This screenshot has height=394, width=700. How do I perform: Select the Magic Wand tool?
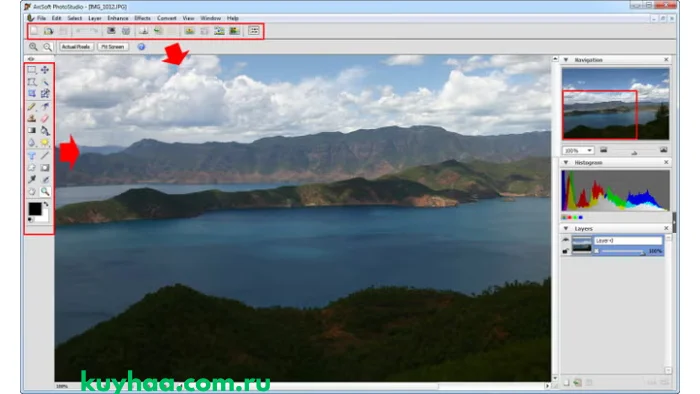click(45, 82)
